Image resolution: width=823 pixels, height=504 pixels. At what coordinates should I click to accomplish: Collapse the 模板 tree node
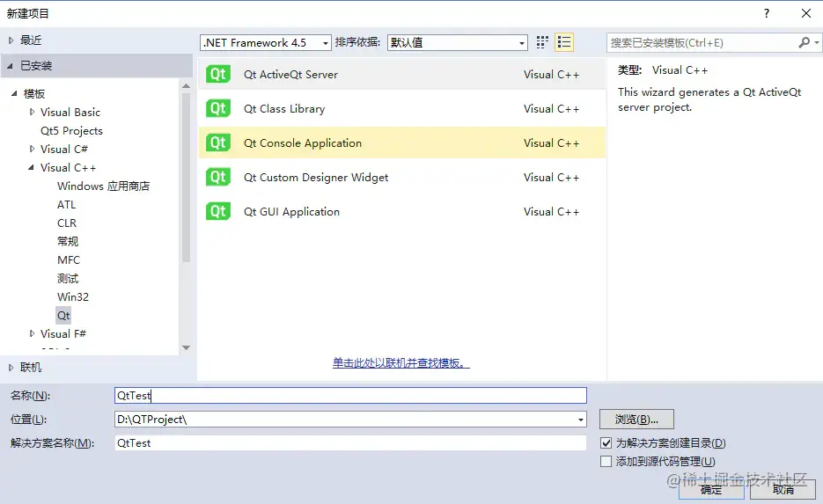[14, 94]
